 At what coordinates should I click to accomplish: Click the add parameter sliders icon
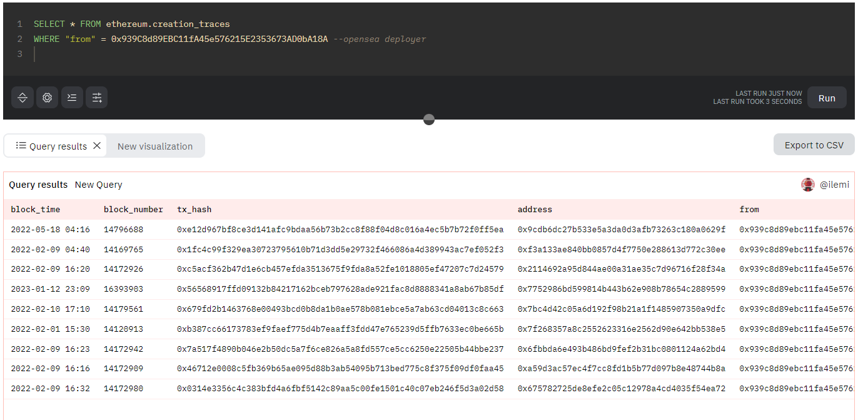pyautogui.click(x=97, y=98)
